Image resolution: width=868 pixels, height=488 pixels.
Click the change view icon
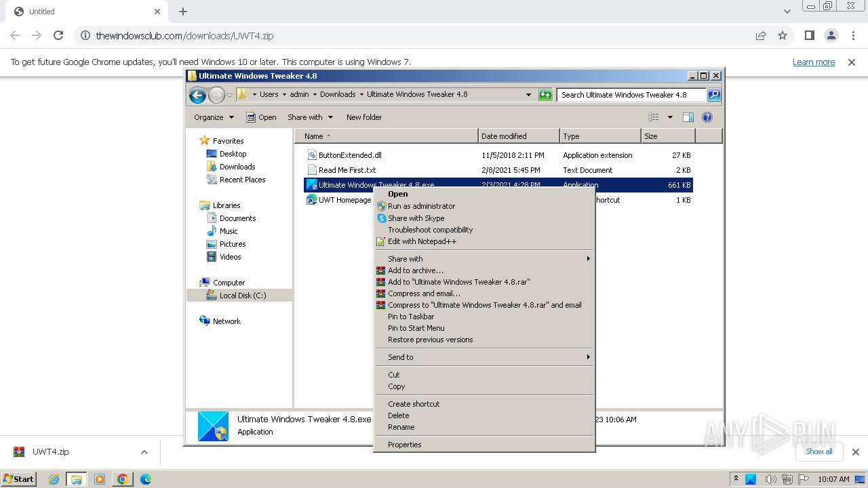click(x=653, y=117)
